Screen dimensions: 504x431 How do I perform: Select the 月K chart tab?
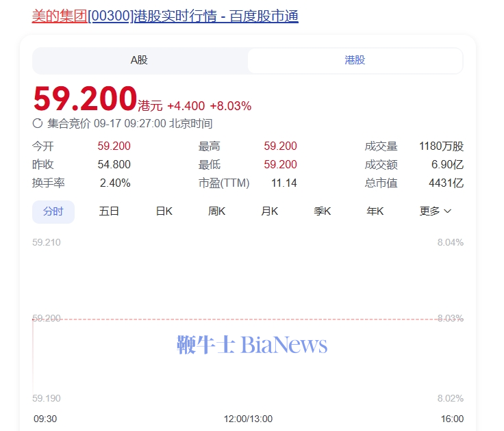point(269,211)
